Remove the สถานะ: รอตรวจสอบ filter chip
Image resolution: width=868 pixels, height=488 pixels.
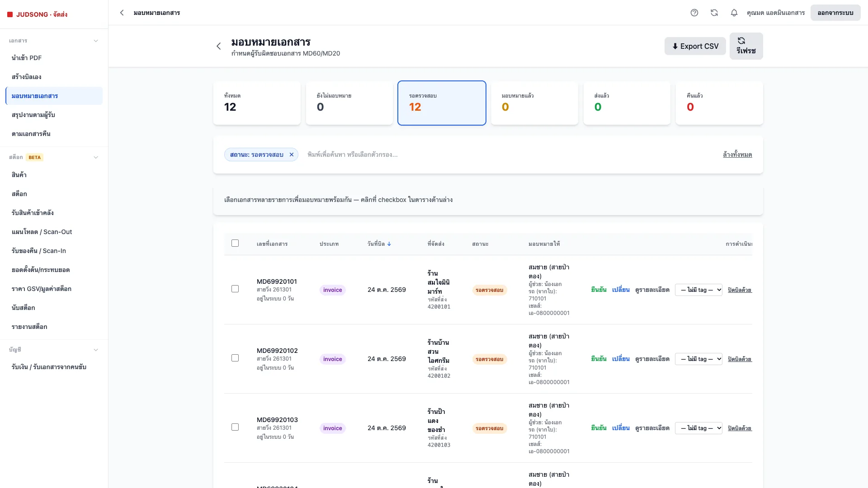click(x=292, y=155)
